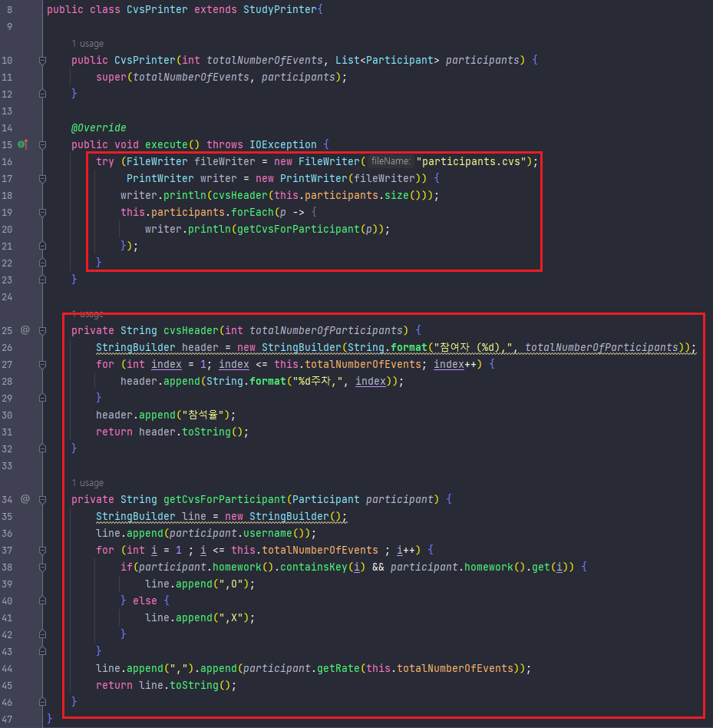Click totalNumberOfParticipants parameter on line 25
Viewport: 713px width, 728px height.
(326, 330)
